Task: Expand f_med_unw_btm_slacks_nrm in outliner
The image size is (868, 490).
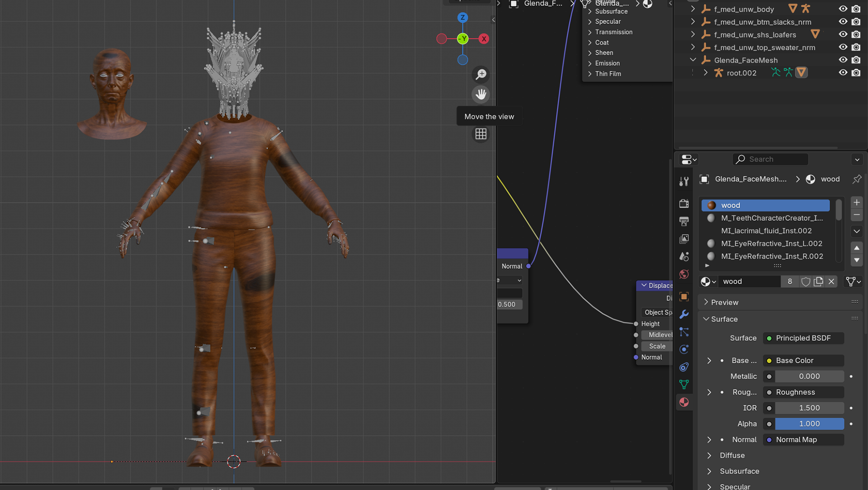Action: pos(693,22)
